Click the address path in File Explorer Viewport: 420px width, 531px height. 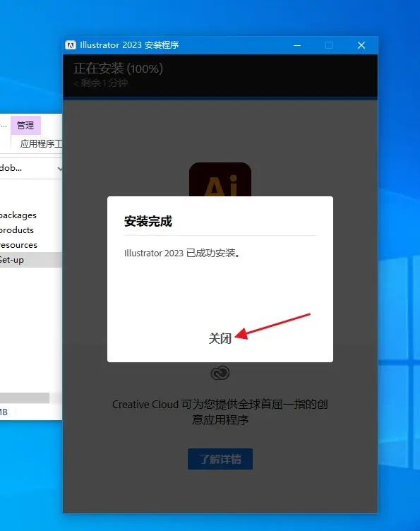click(11, 168)
